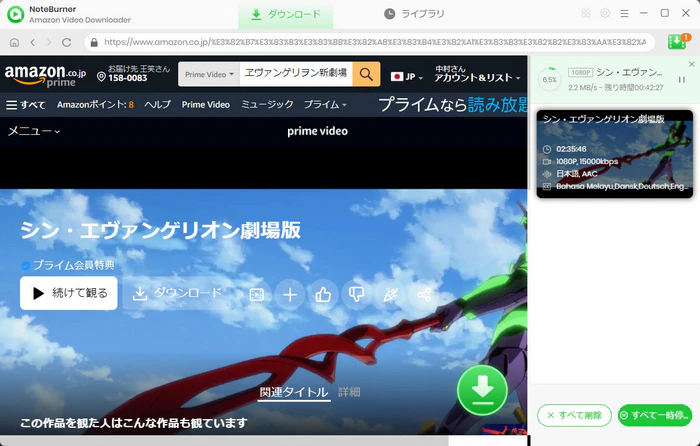This screenshot has height=446, width=700.
Task: Click すべて一時停止 button
Action: (x=655, y=415)
